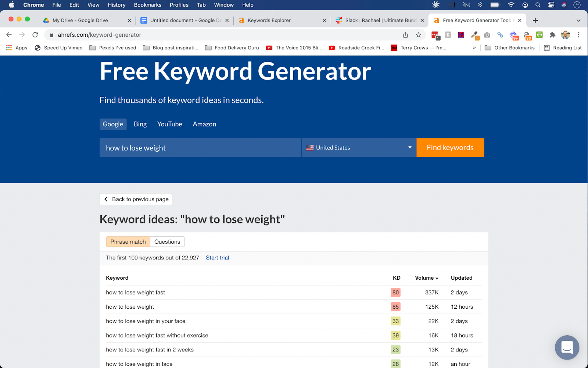Open the country dropdown showing United States
The height and width of the screenshot is (368, 588).
(x=359, y=148)
